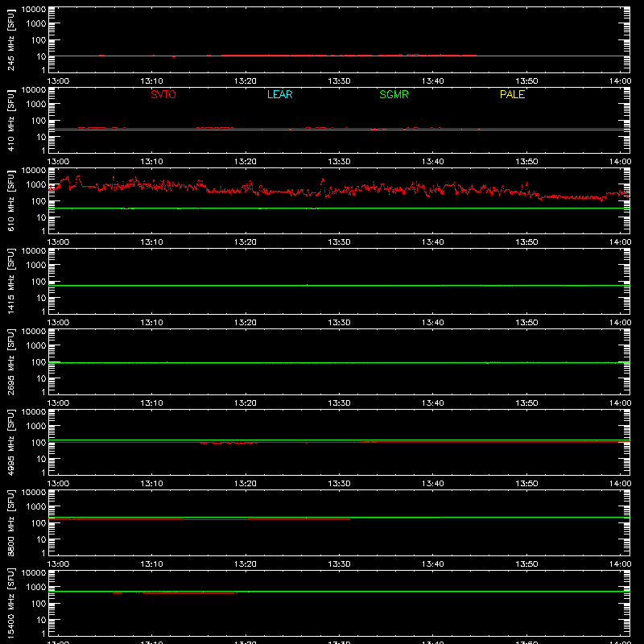This screenshot has height=644, width=644.
Task: Click 13:00 label below the 8800 MHz panel
Action: pos(58,564)
